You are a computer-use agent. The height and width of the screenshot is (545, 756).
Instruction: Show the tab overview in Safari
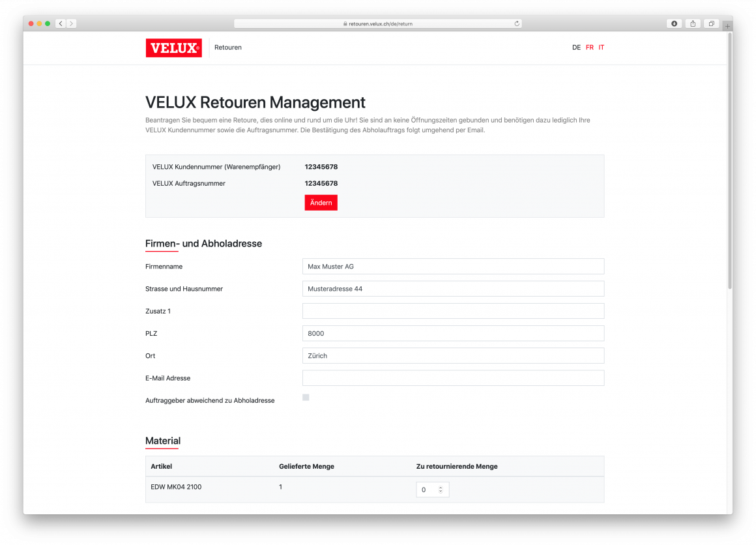711,23
